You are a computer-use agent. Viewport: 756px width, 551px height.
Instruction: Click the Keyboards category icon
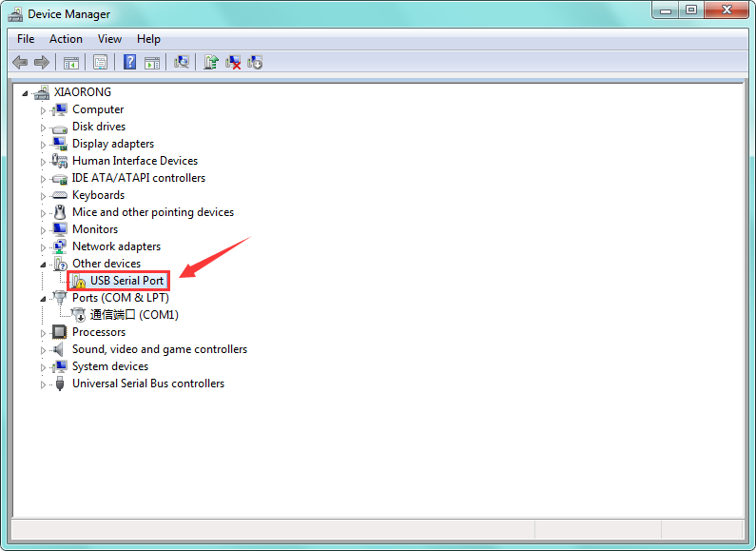[x=60, y=195]
